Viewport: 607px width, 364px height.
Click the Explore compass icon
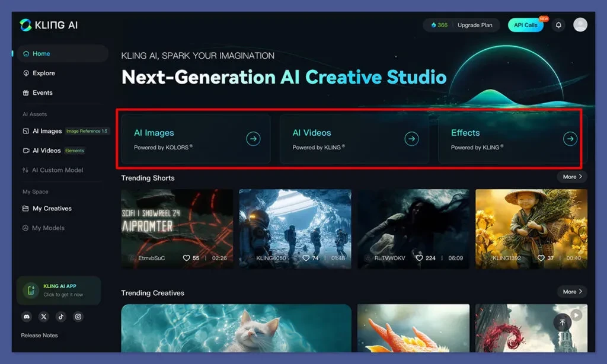click(x=27, y=73)
